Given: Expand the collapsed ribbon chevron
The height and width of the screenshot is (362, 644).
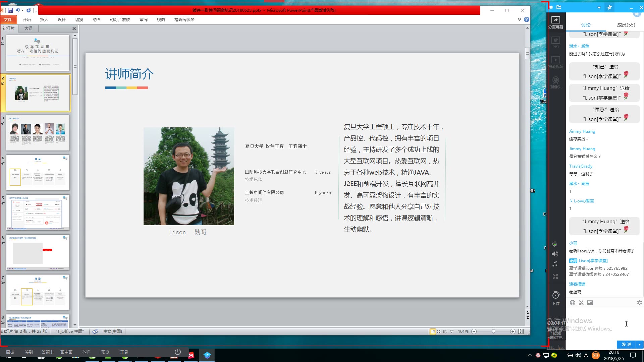Looking at the screenshot, I should pos(519,19).
